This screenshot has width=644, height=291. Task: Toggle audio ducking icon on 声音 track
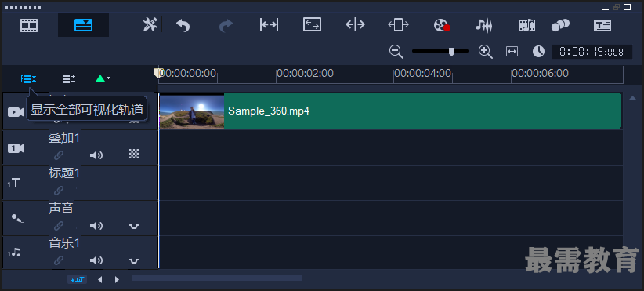[x=134, y=226]
